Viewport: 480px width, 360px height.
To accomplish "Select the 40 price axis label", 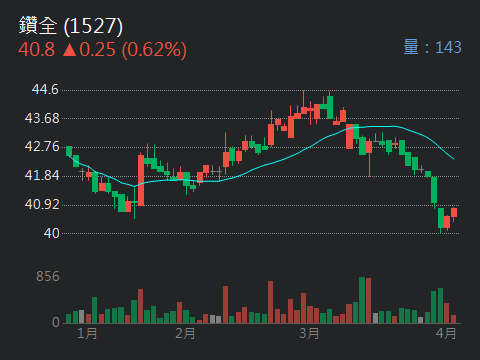I will [51, 233].
